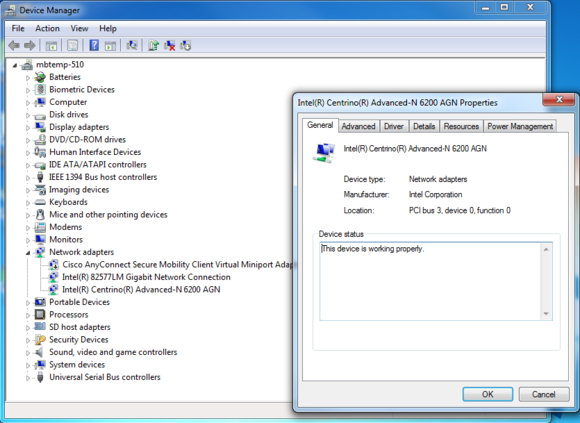This screenshot has width=580, height=423.
Task: Open the Action menu
Action: pos(47,28)
